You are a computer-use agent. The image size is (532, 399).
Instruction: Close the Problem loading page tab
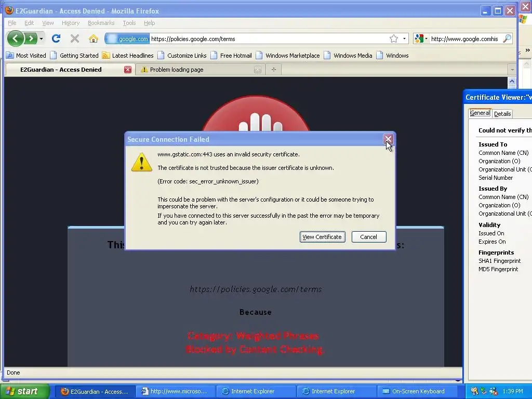point(258,70)
